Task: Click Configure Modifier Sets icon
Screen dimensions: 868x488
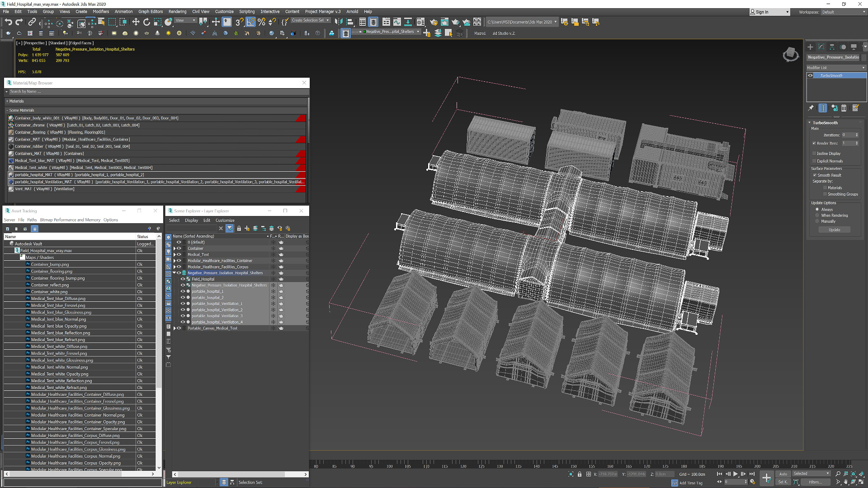Action: click(855, 108)
